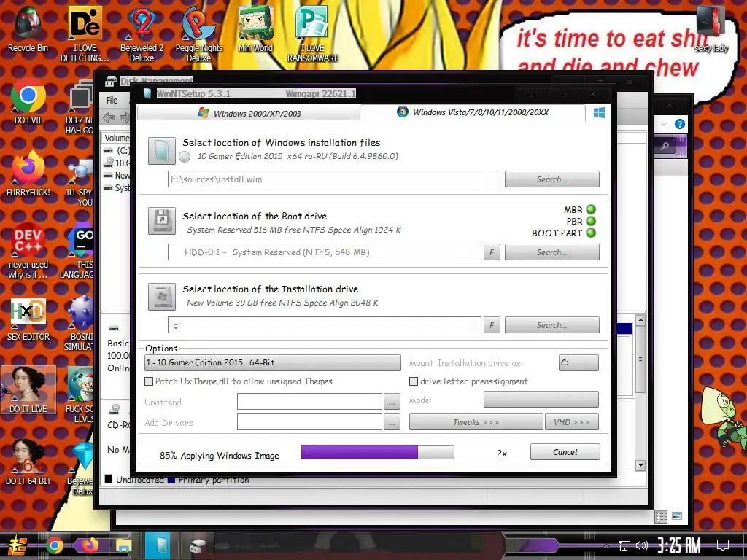Open the HxD SEX EDITOR shortcut

pos(28,319)
